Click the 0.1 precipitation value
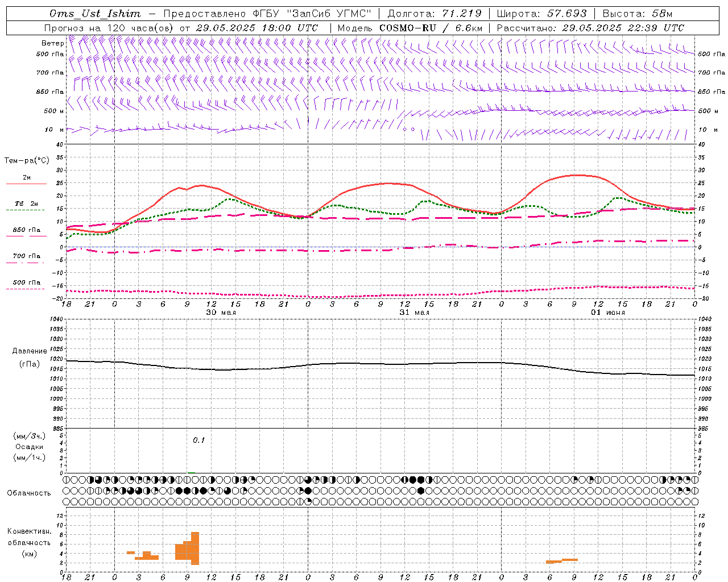The image size is (728, 582). tap(198, 440)
